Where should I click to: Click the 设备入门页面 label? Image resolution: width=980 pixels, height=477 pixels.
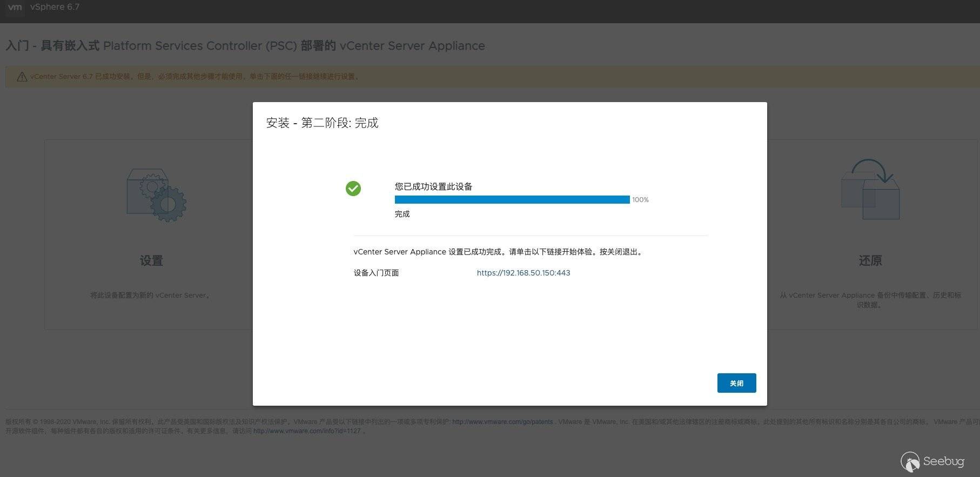[377, 273]
